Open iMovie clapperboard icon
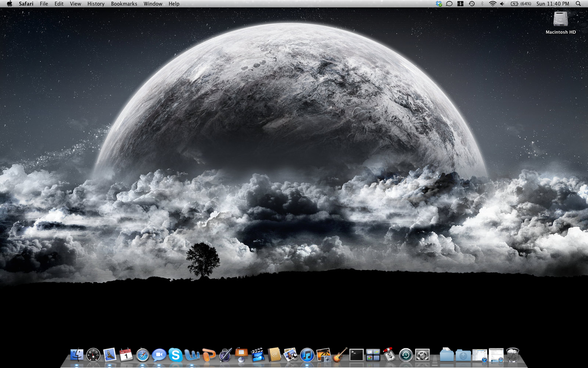This screenshot has height=368, width=588. tap(258, 355)
